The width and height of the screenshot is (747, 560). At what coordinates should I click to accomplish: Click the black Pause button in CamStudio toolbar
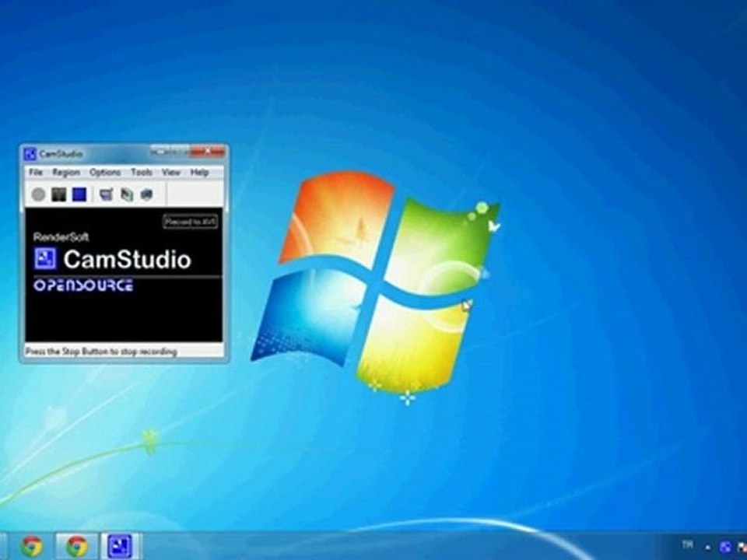click(59, 194)
